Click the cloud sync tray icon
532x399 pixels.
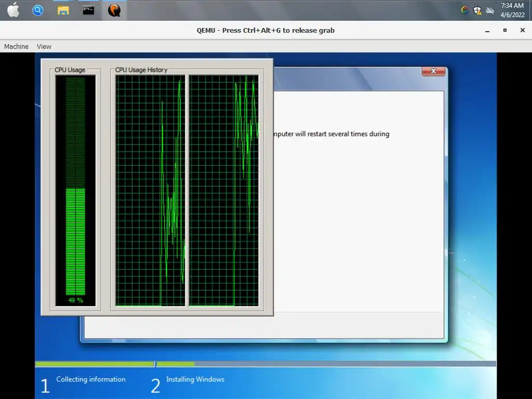489,10
